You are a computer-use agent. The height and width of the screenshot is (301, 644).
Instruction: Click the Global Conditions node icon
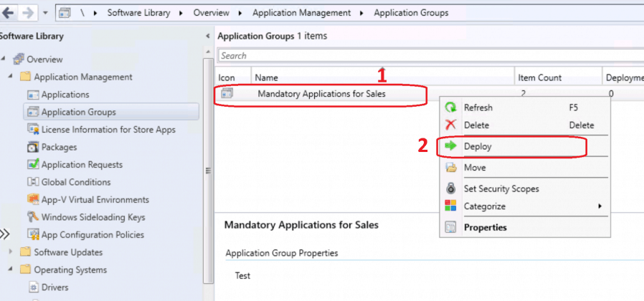pos(33,182)
